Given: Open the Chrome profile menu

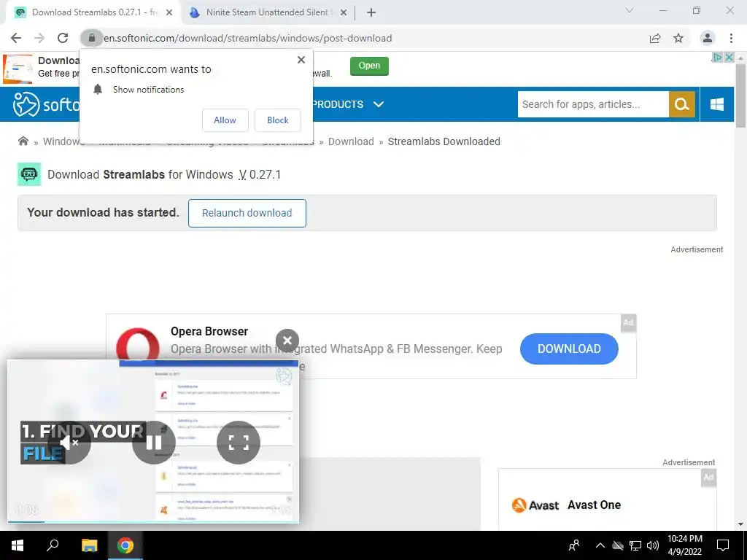Looking at the screenshot, I should (x=708, y=38).
